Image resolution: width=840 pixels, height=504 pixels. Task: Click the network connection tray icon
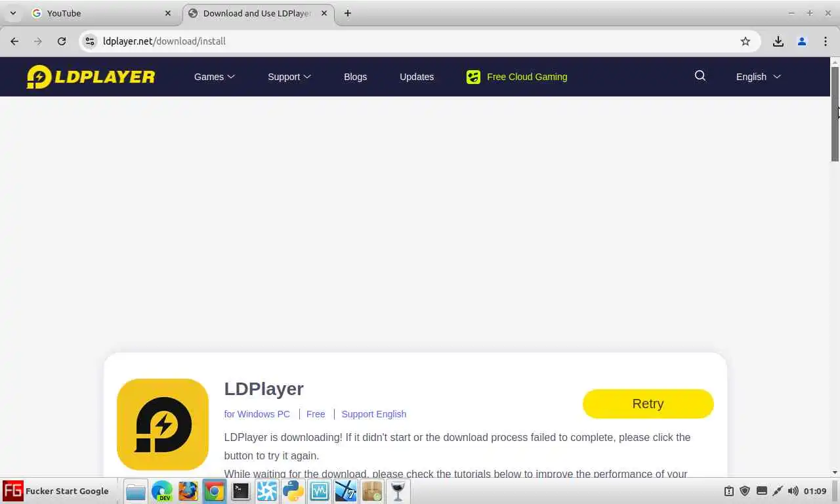click(x=778, y=491)
